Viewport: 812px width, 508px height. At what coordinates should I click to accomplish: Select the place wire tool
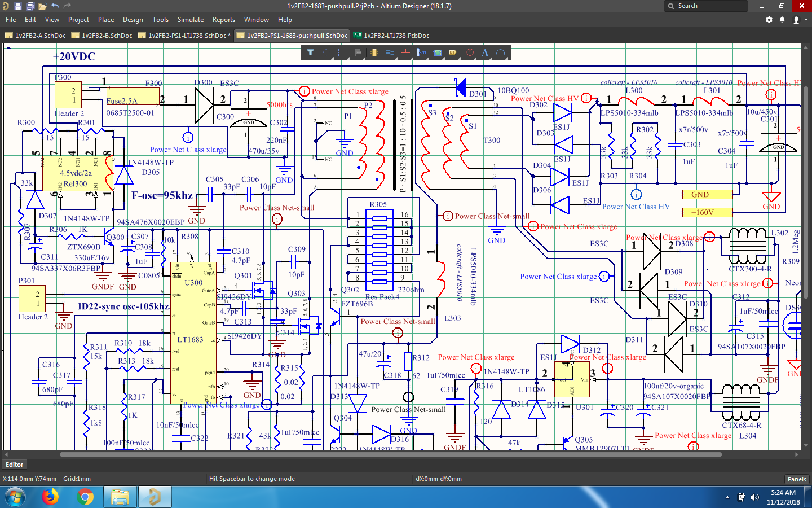pyautogui.click(x=390, y=52)
